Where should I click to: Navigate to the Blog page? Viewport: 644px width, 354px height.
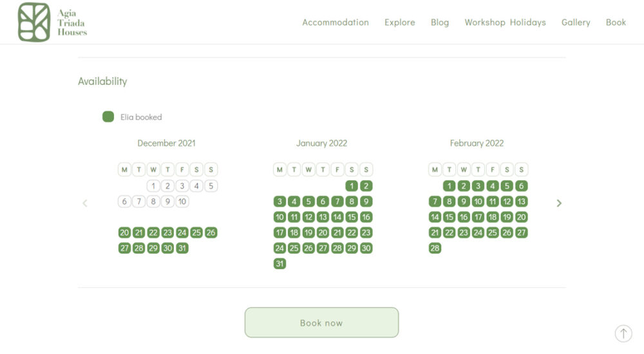pyautogui.click(x=440, y=22)
